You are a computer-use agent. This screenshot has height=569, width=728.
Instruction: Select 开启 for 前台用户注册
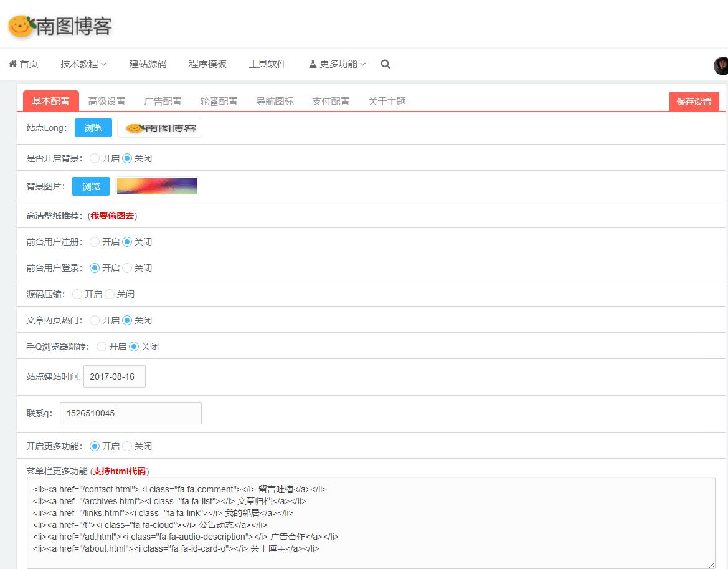(95, 242)
